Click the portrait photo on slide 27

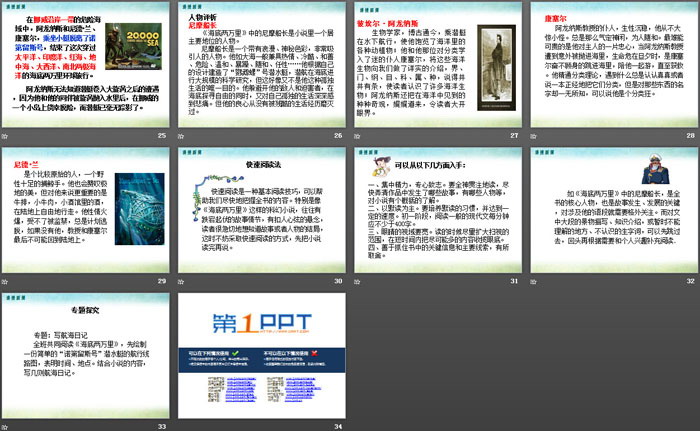[x=496, y=67]
